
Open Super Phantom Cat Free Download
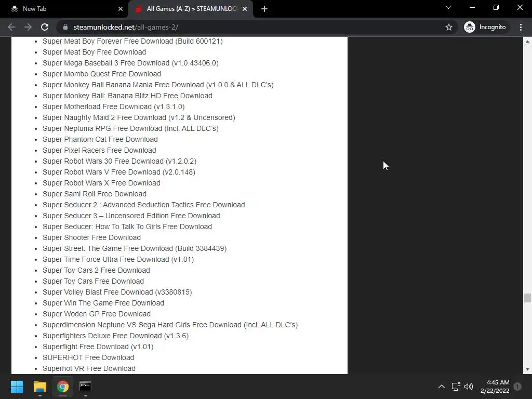coord(100,139)
